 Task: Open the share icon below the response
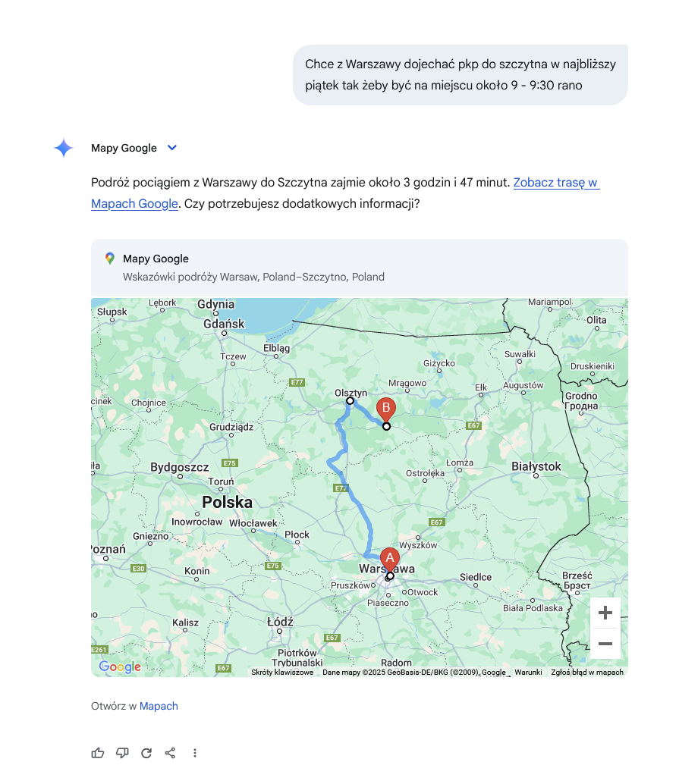click(x=170, y=753)
